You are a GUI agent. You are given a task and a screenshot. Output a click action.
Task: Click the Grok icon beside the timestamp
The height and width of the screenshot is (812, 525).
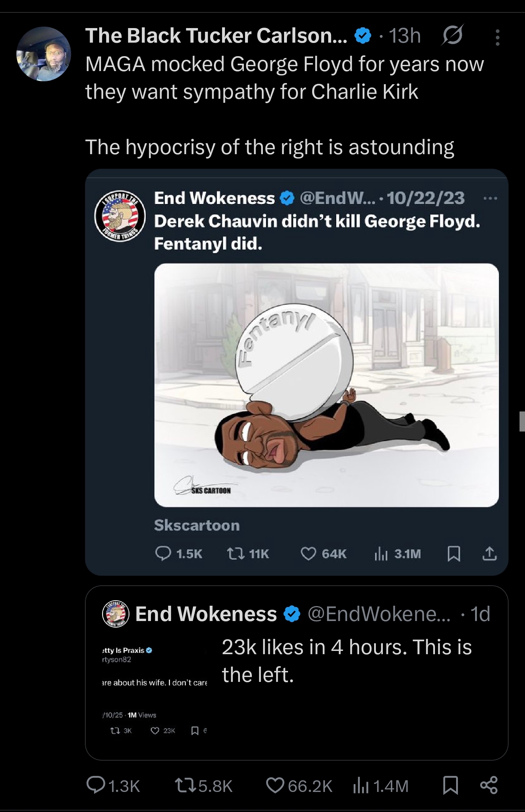[452, 35]
